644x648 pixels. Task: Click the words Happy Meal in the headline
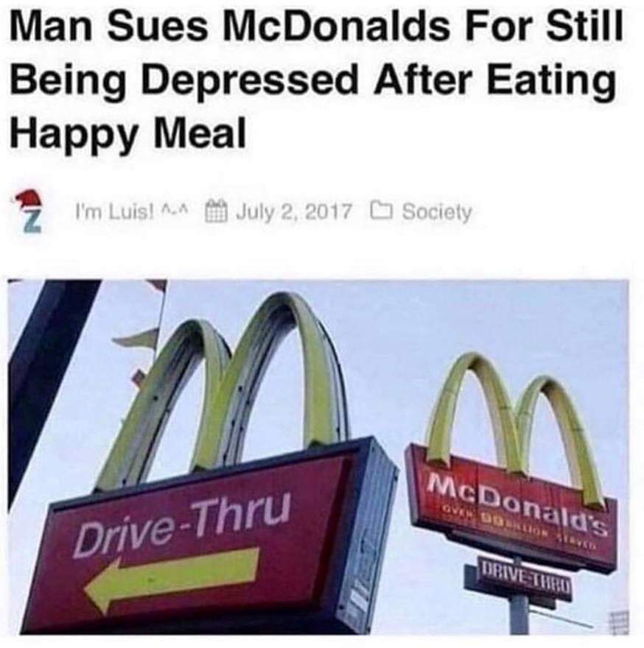pyautogui.click(x=128, y=133)
